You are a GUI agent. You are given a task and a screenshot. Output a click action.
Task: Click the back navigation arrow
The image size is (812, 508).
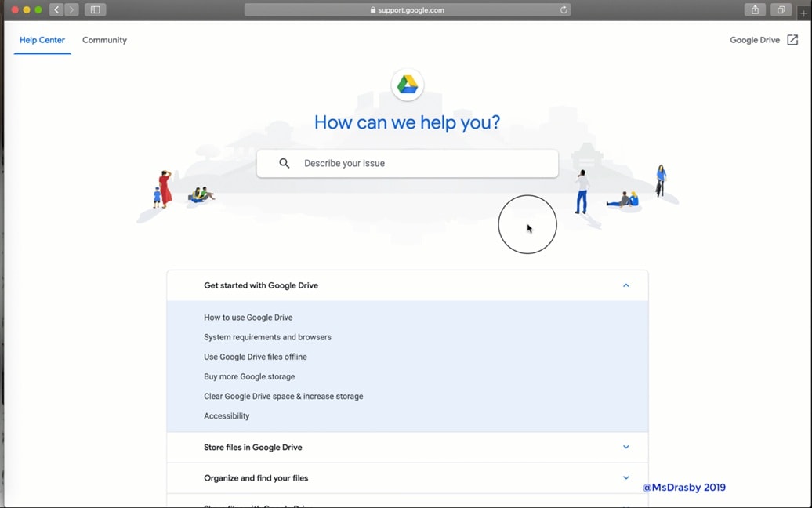[56, 9]
